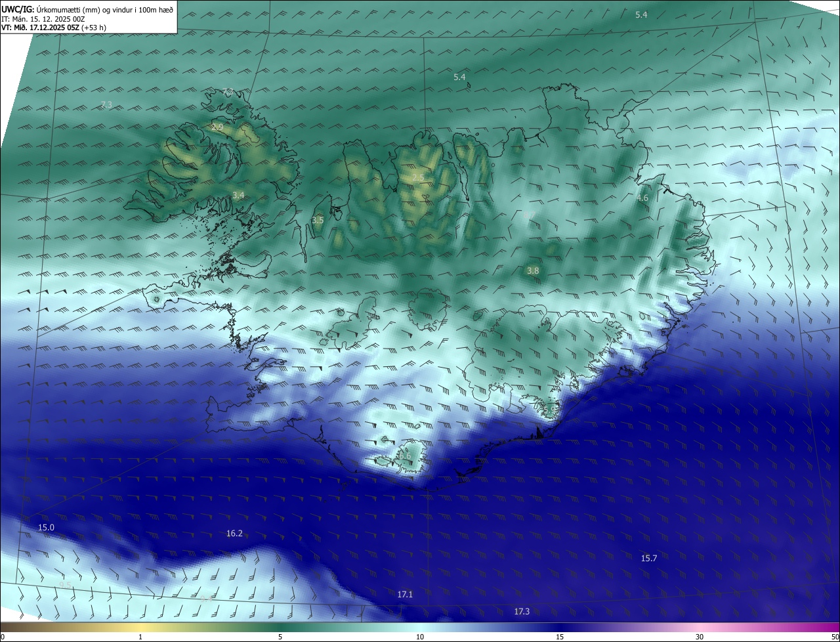Select the 17.1 value label
Screen dimensions: 840x642
[405, 594]
